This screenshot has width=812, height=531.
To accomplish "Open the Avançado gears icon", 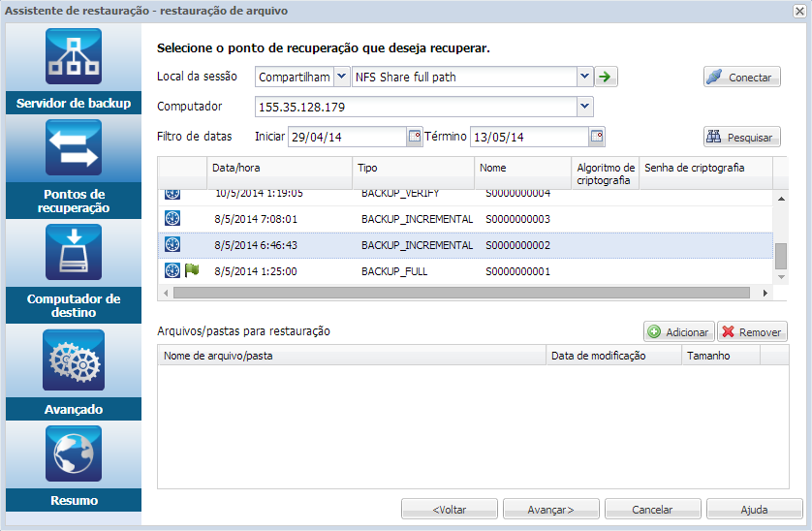I will click(x=74, y=359).
